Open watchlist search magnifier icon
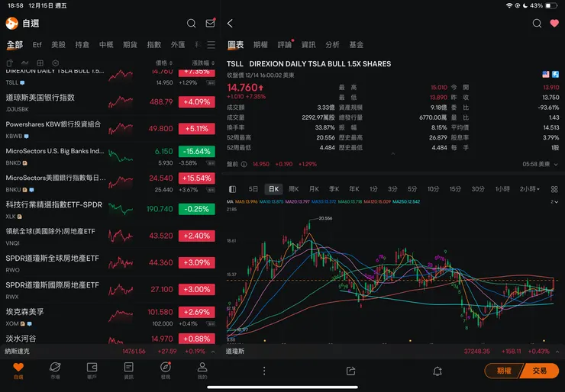 pos(192,24)
